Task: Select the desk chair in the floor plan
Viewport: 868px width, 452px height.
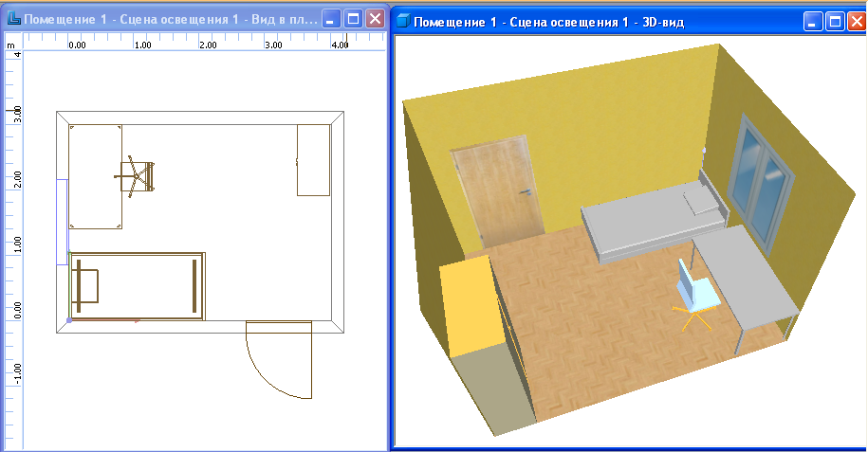Action: click(137, 176)
